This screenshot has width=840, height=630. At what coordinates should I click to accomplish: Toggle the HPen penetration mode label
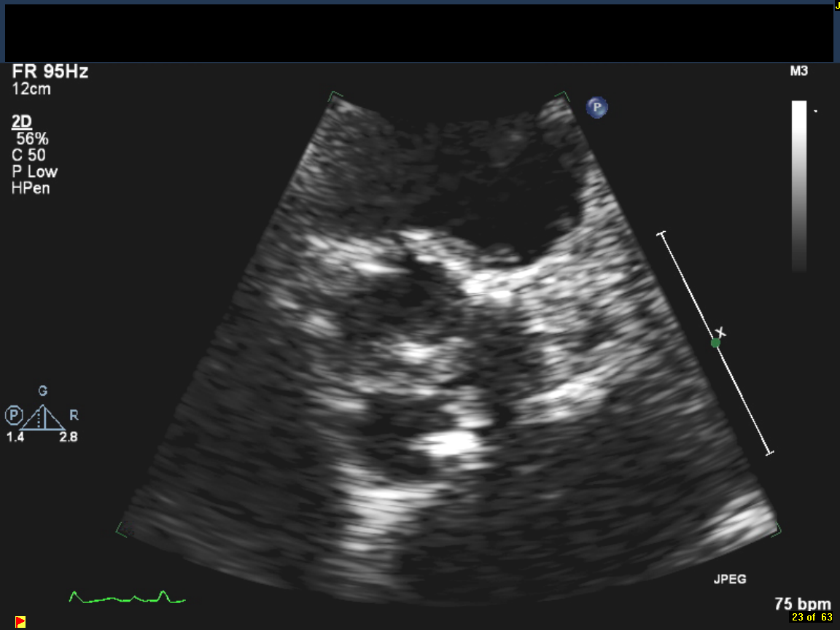31,189
